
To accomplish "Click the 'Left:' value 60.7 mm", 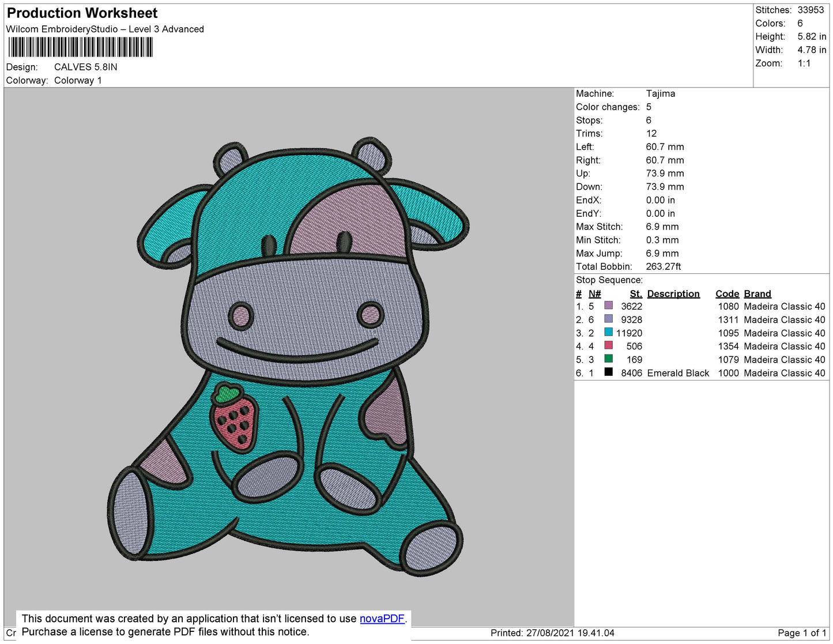I will (665, 147).
